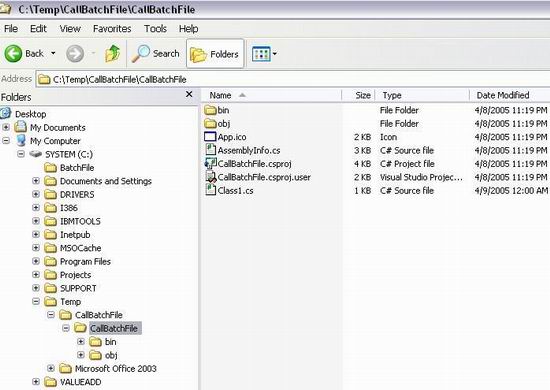Open the View menu
The width and height of the screenshot is (550, 390).
pyautogui.click(x=70, y=28)
